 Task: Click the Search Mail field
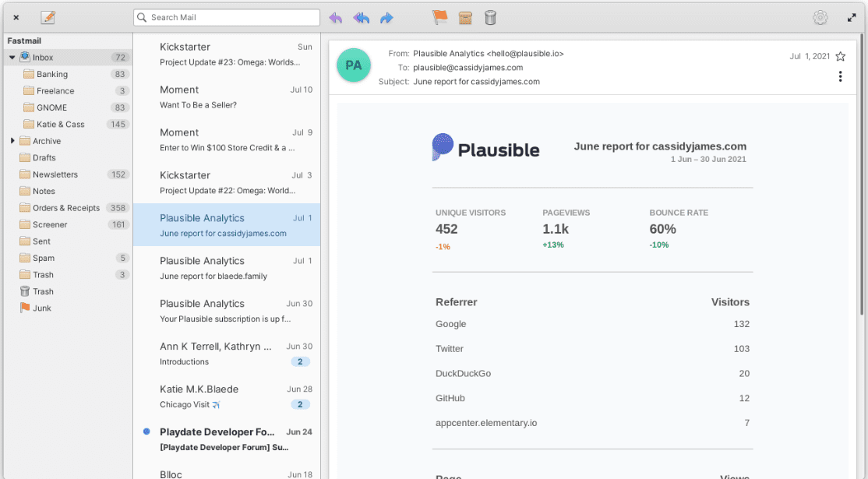click(227, 18)
